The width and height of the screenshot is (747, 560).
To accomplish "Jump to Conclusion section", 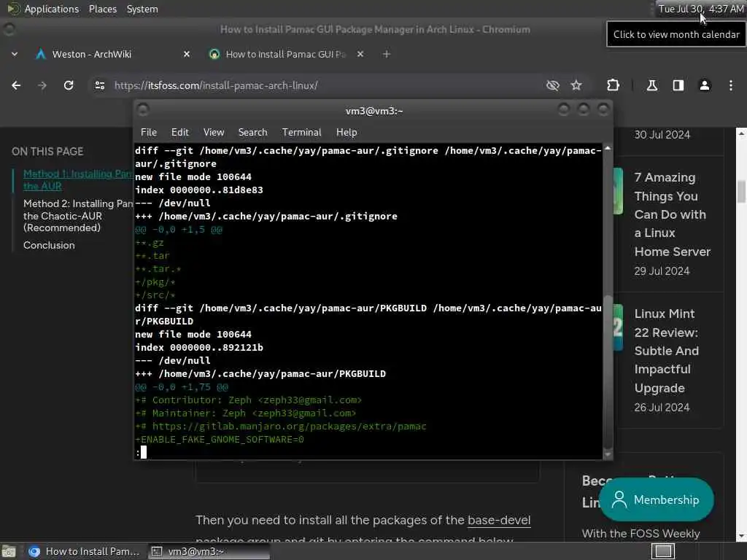I will click(49, 245).
